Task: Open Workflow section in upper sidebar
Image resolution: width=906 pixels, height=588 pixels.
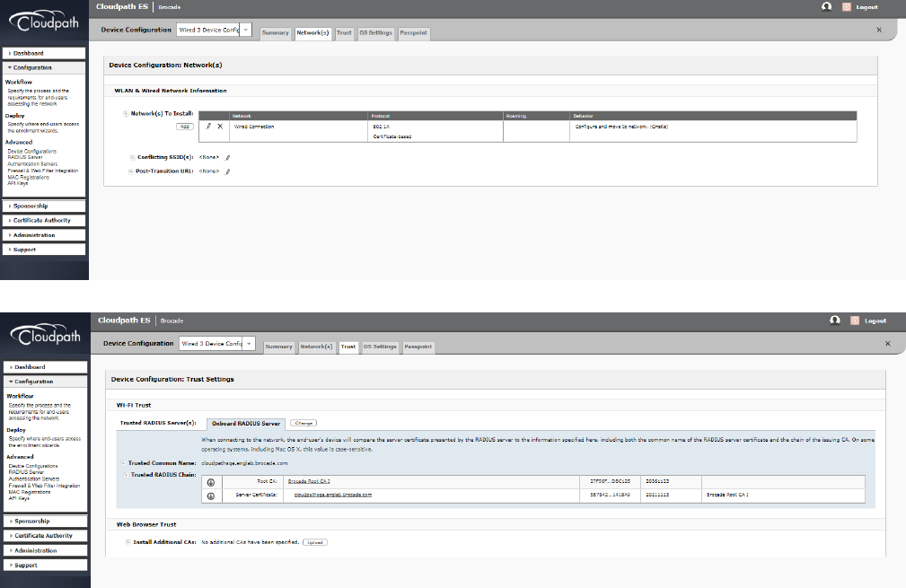Action: click(19, 82)
